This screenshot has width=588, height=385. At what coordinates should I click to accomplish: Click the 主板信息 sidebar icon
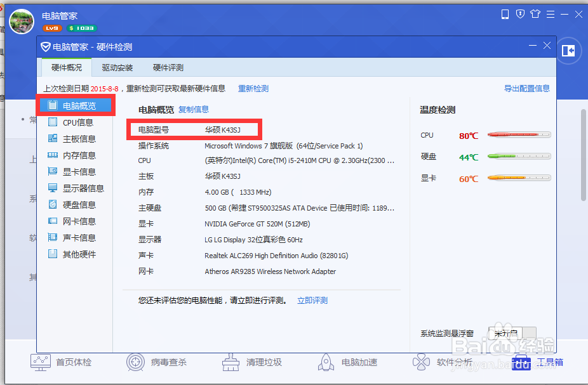click(x=53, y=138)
